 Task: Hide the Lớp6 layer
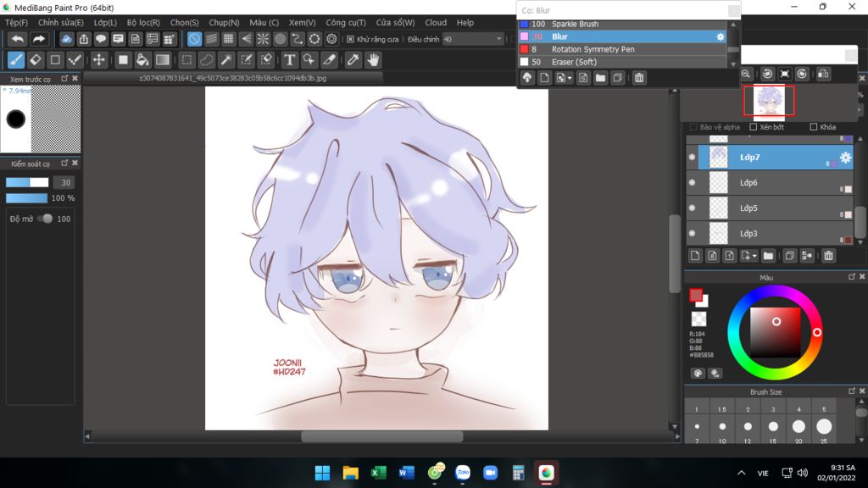coord(692,183)
